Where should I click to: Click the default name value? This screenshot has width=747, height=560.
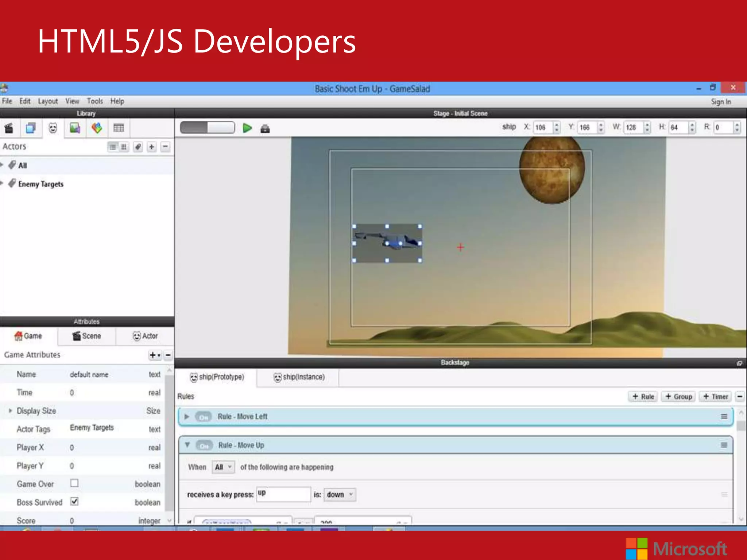point(89,374)
